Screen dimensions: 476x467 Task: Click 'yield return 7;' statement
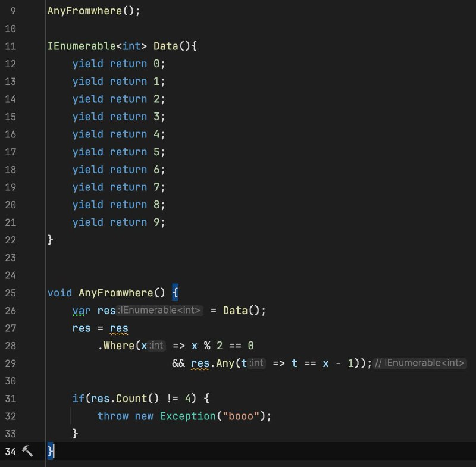(x=118, y=187)
